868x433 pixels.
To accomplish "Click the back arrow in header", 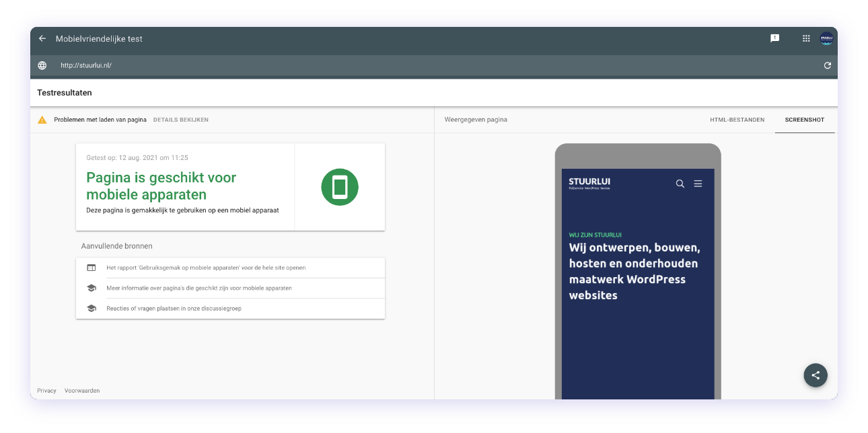I will 42,39.
